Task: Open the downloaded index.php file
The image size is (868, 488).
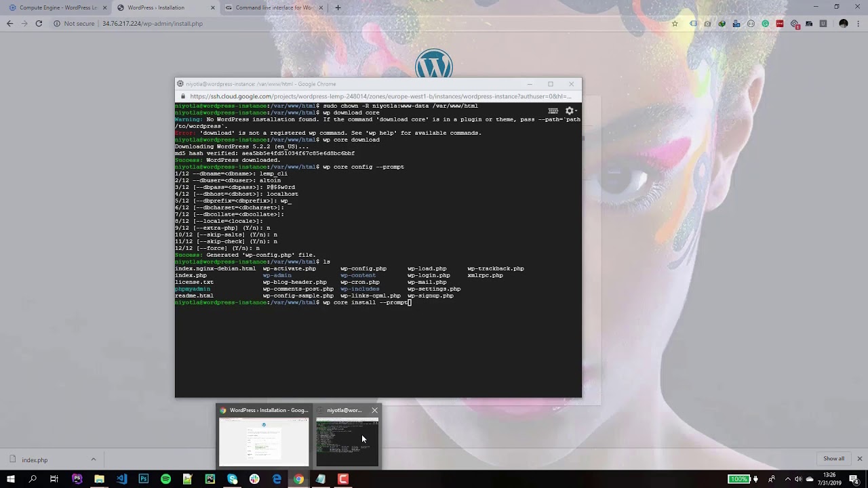Action: [x=35, y=460]
